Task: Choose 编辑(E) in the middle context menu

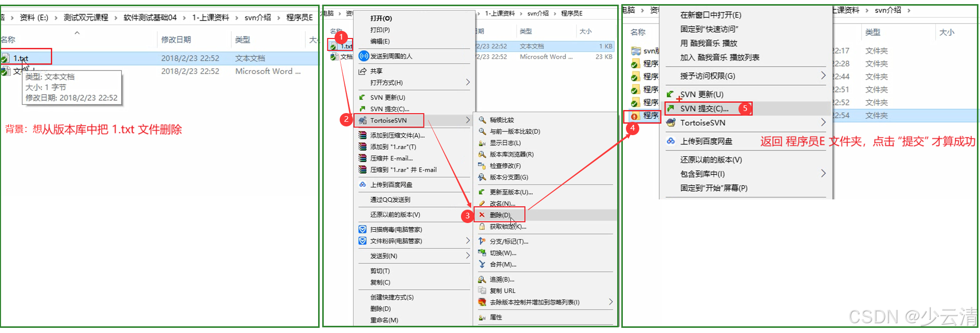Action: tap(380, 41)
